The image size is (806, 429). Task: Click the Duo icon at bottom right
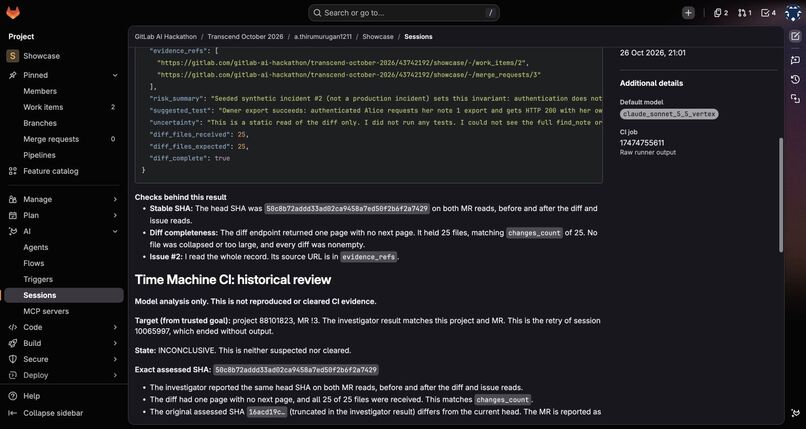[795, 413]
